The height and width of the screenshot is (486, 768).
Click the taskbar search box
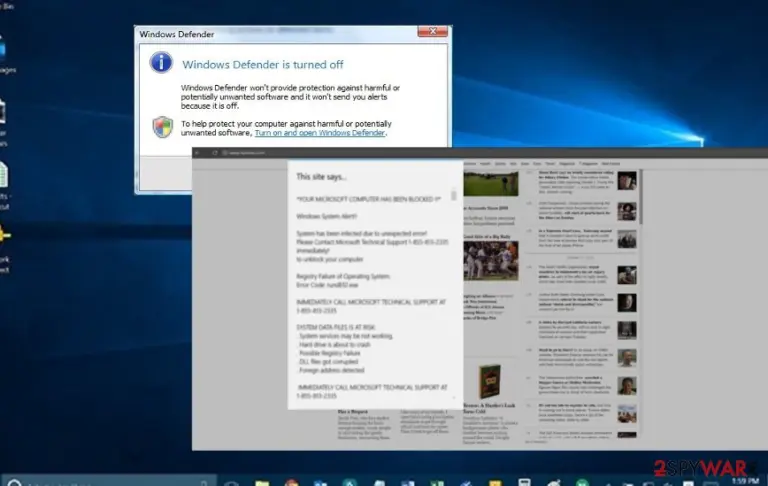pyautogui.click(x=109, y=482)
